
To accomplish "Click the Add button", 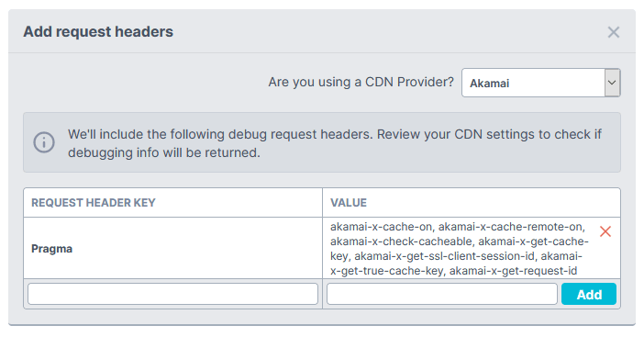I will click(x=589, y=294).
